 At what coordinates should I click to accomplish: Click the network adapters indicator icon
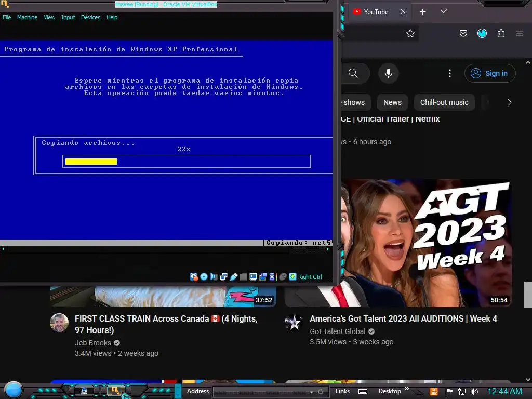(x=223, y=277)
